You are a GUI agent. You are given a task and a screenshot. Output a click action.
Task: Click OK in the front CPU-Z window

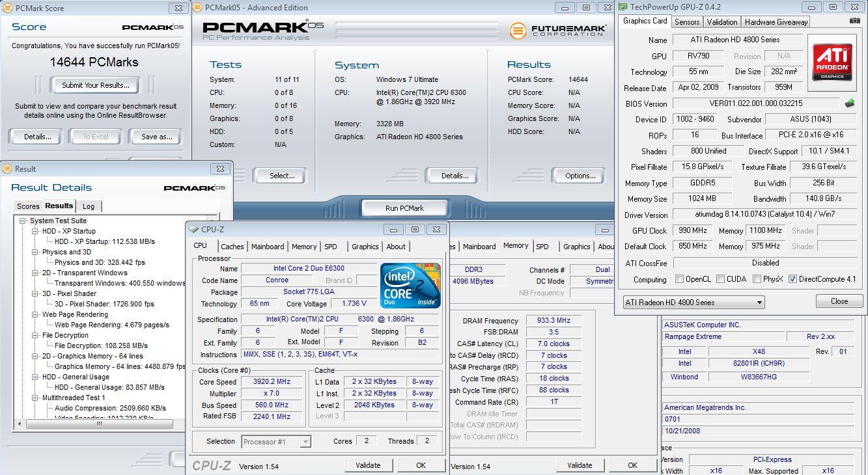421,465
